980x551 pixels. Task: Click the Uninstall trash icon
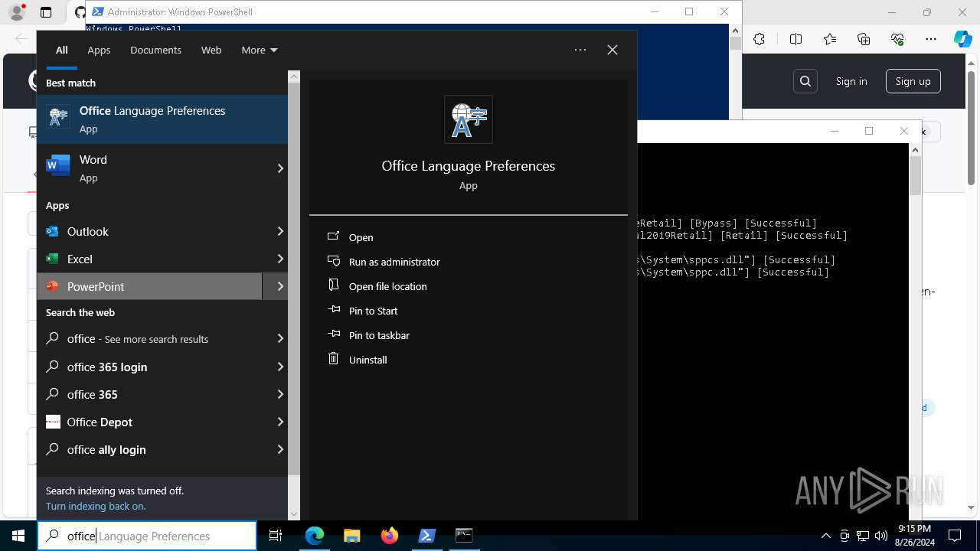tap(334, 359)
